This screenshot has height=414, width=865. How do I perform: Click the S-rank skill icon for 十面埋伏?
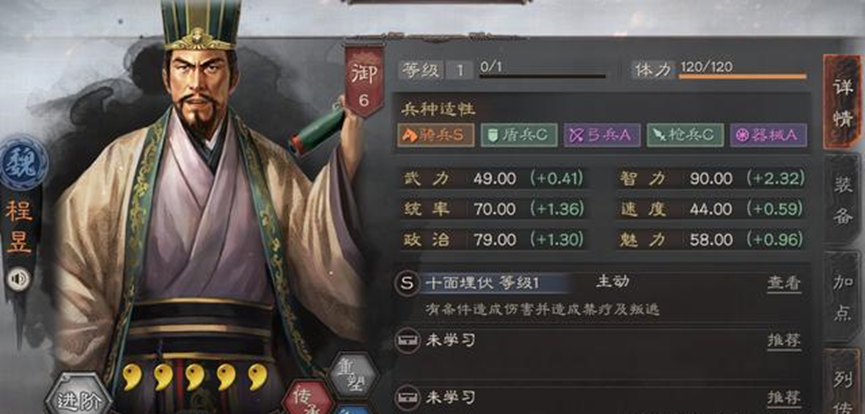407,284
